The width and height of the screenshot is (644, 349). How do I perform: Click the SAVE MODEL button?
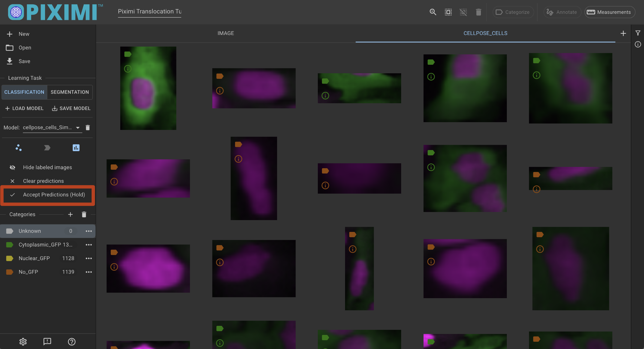71,108
